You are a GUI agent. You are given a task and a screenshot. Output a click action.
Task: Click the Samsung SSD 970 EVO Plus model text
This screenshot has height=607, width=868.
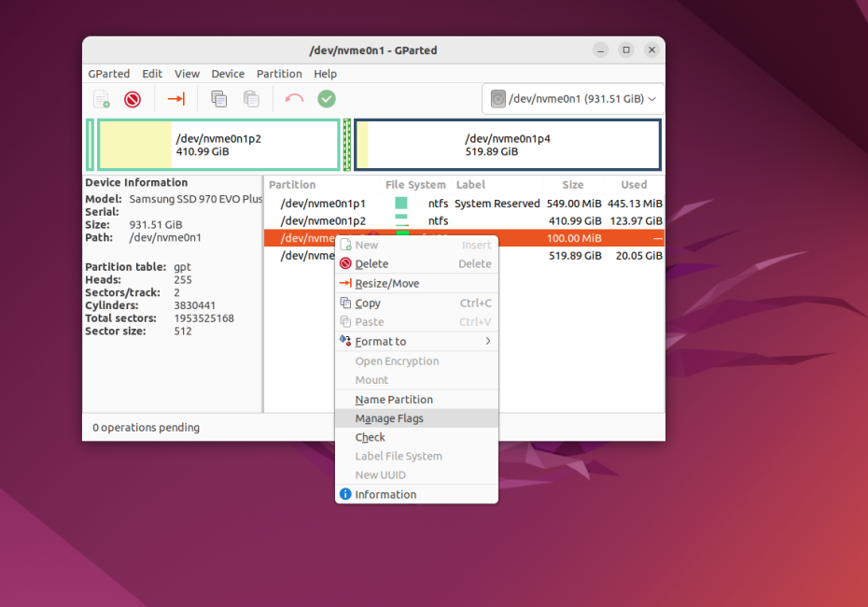point(196,199)
